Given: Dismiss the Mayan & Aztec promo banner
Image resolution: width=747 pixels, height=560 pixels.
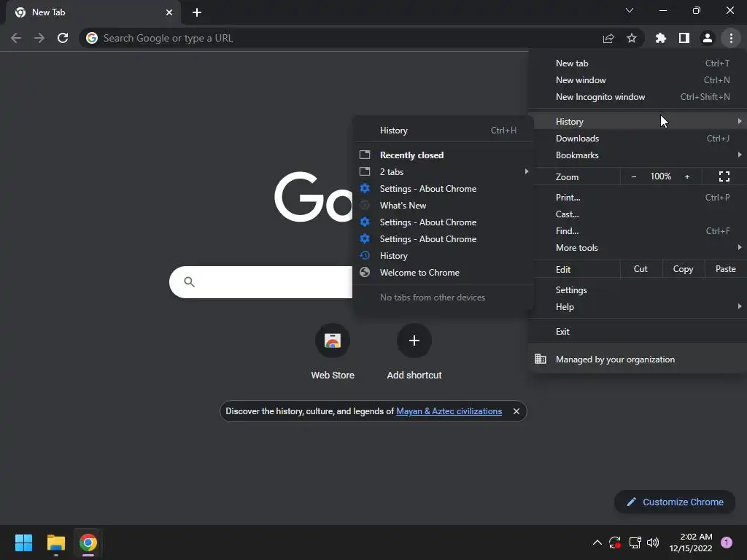Looking at the screenshot, I should tap(516, 411).
